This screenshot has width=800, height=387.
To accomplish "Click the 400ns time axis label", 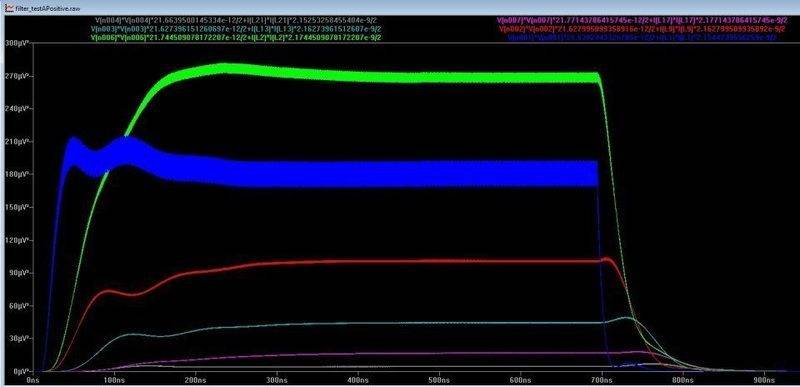I will click(358, 380).
